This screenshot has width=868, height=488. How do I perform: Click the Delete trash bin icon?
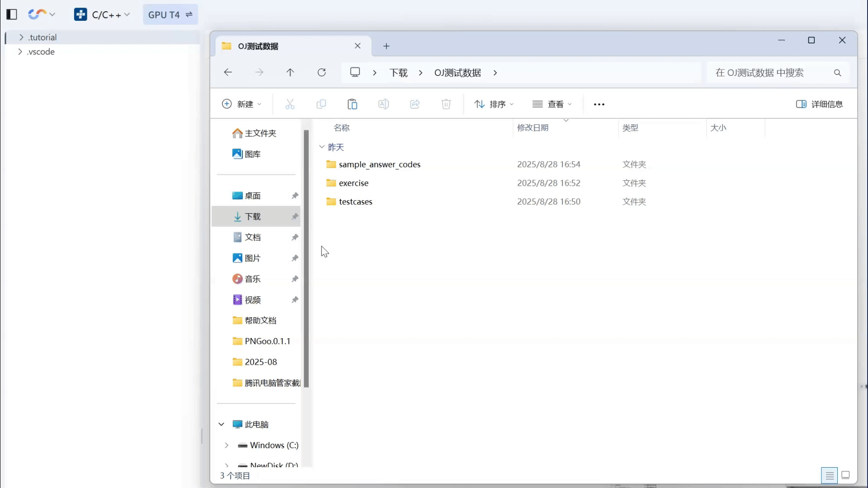pyautogui.click(x=446, y=104)
